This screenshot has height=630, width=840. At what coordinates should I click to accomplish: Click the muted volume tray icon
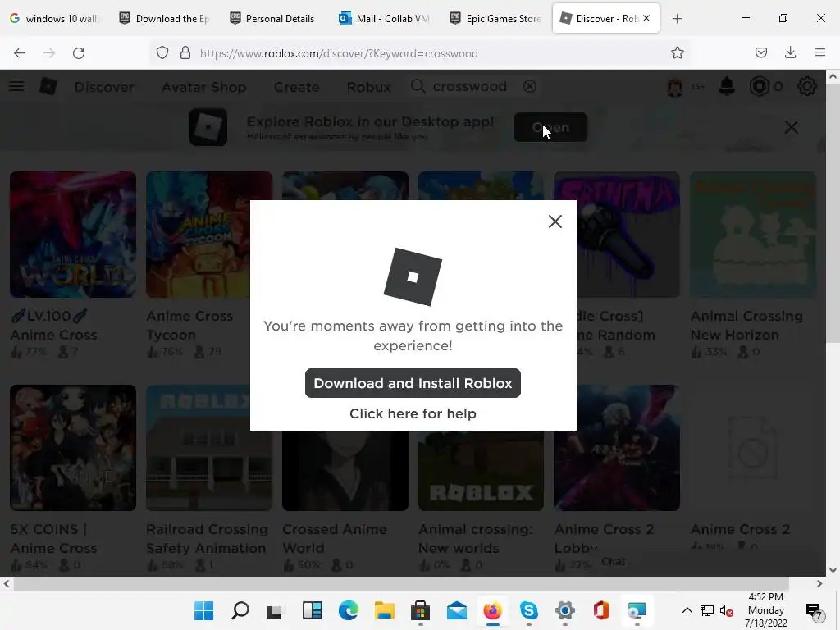pos(727,610)
